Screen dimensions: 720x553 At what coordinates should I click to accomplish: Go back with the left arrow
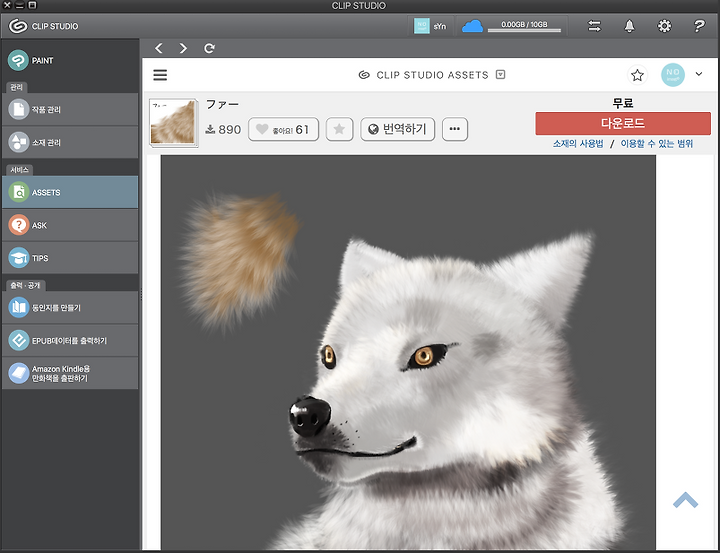tap(159, 48)
